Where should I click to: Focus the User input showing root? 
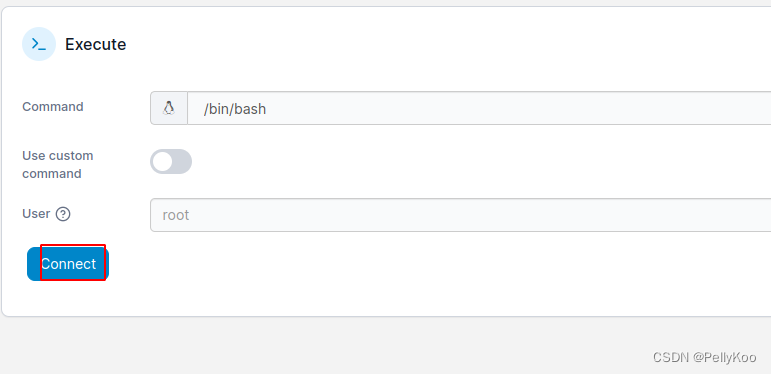click(461, 215)
